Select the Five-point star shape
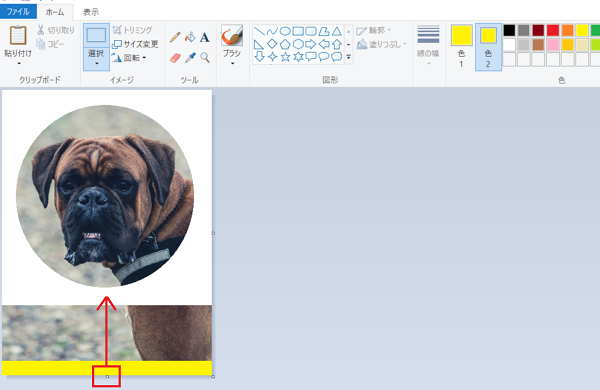This screenshot has height=390, width=600. pyautogui.click(x=285, y=57)
